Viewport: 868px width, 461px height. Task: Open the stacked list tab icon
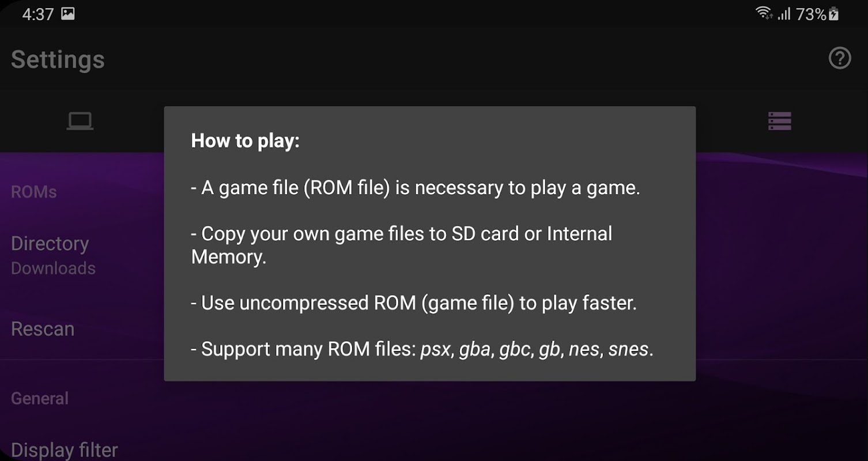click(779, 121)
